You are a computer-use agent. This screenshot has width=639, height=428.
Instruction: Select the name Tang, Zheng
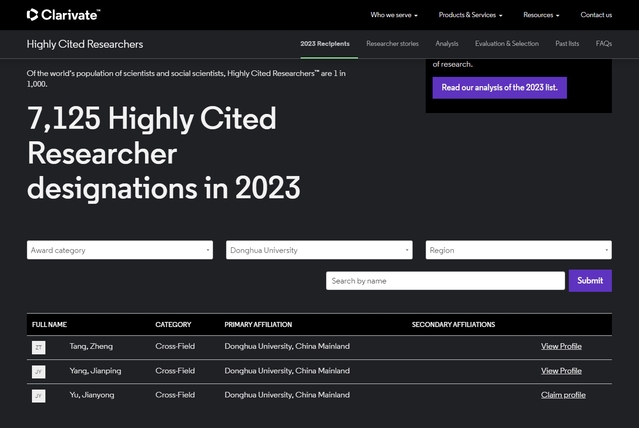[x=91, y=346]
